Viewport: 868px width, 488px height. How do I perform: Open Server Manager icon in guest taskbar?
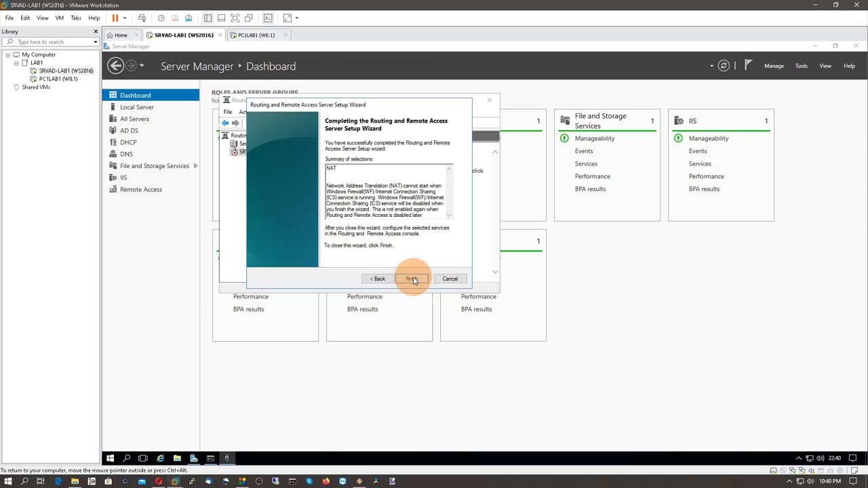click(193, 458)
